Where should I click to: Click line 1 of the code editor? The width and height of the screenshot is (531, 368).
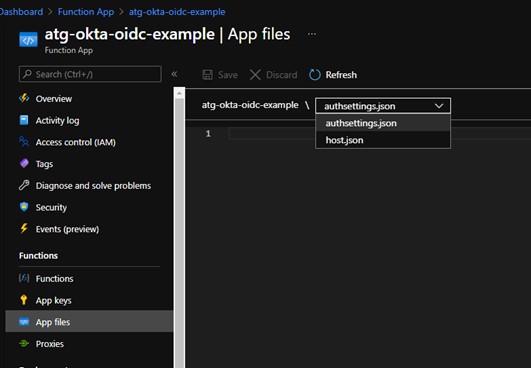379,134
